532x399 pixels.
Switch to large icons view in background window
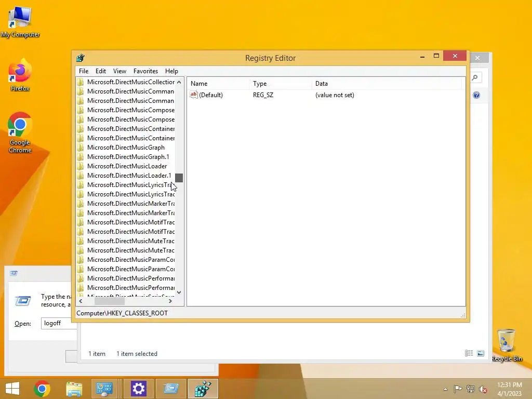481,353
